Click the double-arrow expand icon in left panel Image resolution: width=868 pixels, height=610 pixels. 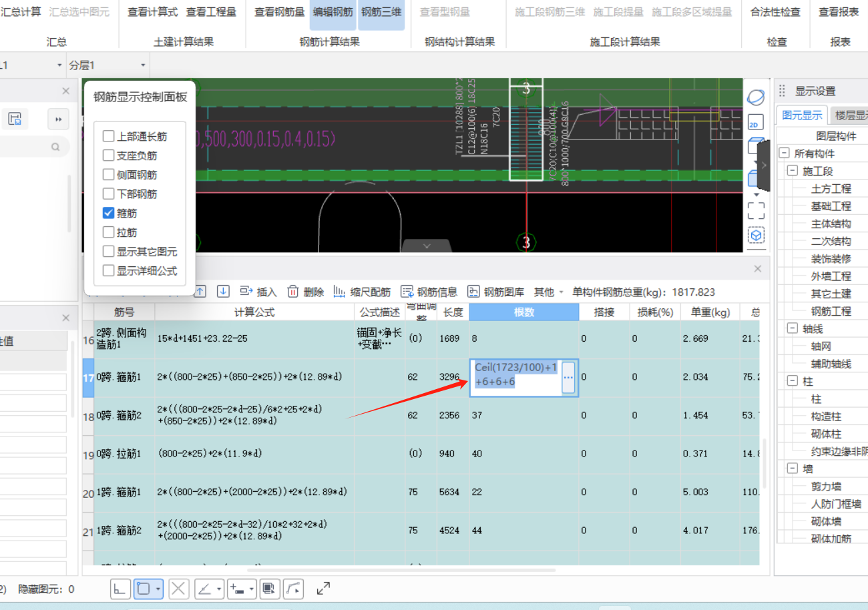coord(59,119)
